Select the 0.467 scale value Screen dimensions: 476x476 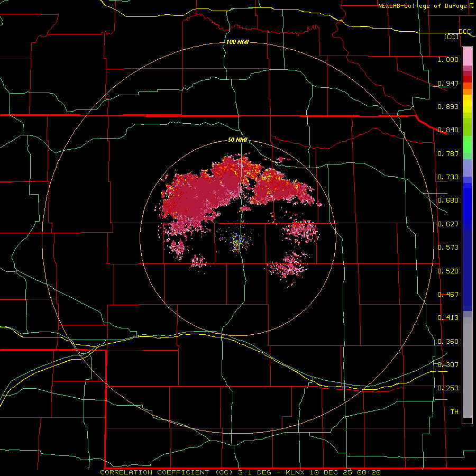448,295
